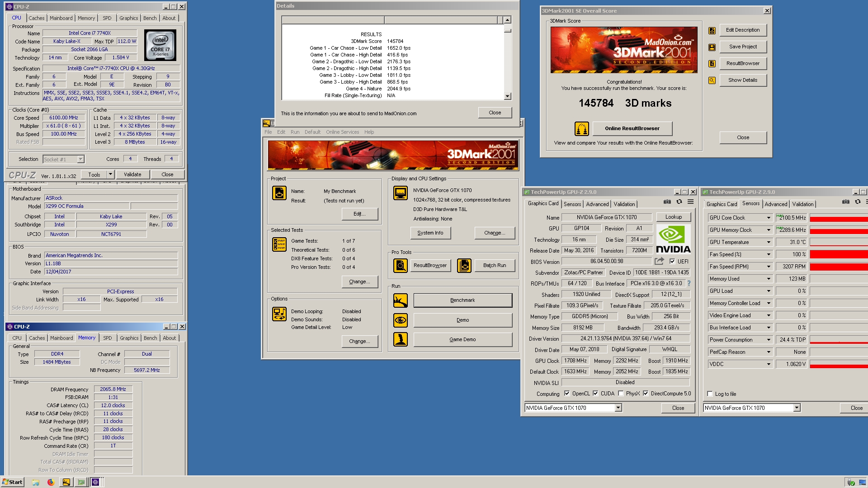Viewport: 868px width, 488px height.
Task: Click the Demo eye icon
Action: (401, 320)
